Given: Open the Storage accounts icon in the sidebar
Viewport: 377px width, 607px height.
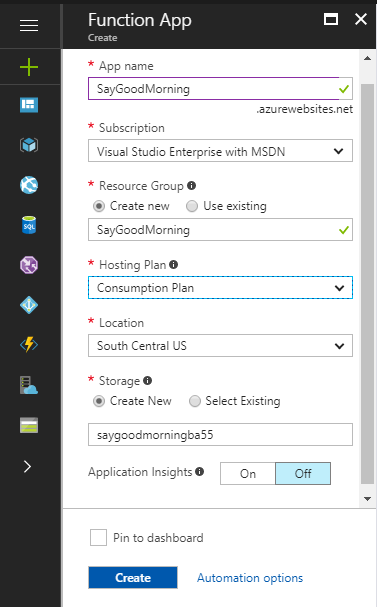Looking at the screenshot, I should coord(29,425).
